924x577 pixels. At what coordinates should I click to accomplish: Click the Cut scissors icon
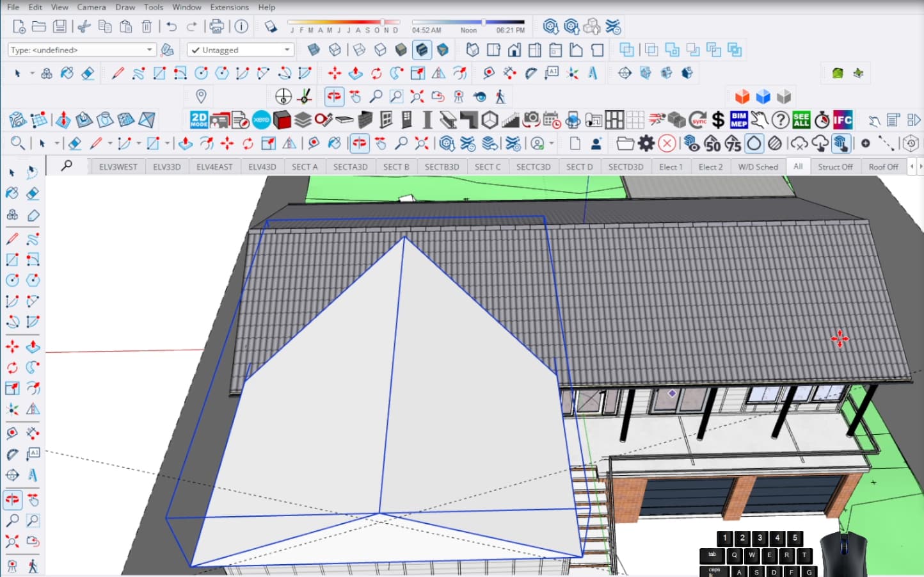[84, 26]
